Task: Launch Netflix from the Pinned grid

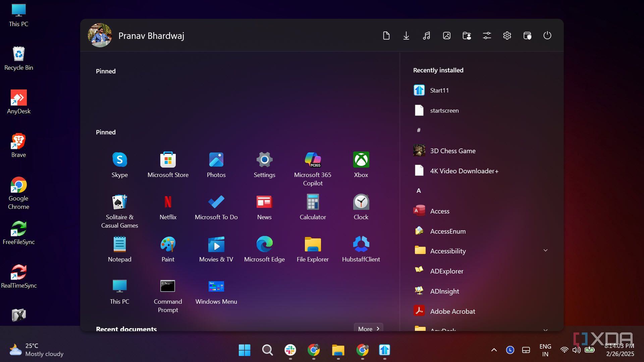Action: 168,202
